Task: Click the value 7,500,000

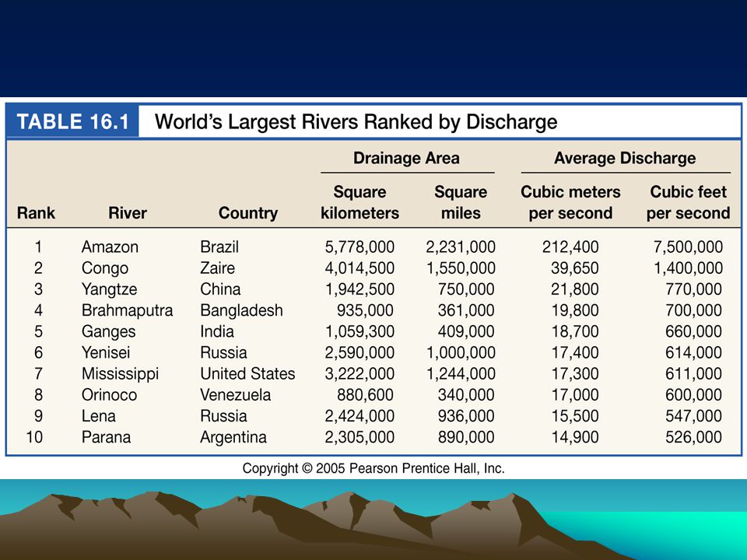Action: [x=688, y=247]
